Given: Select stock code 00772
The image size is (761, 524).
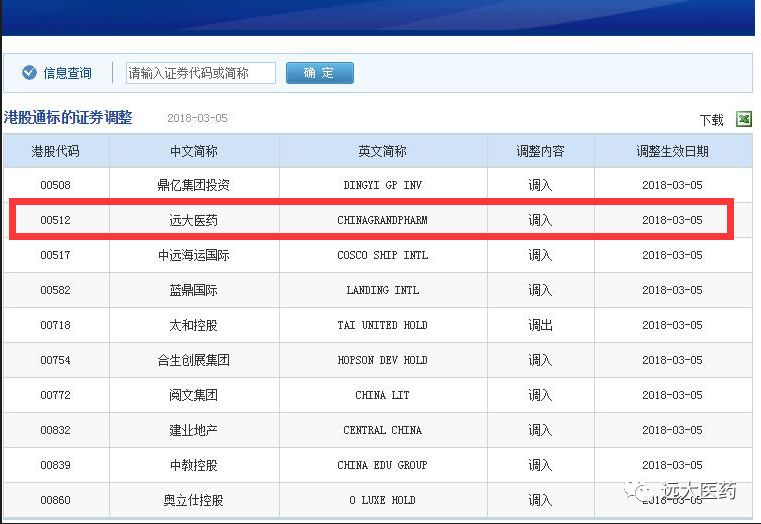Looking at the screenshot, I should point(55,395).
